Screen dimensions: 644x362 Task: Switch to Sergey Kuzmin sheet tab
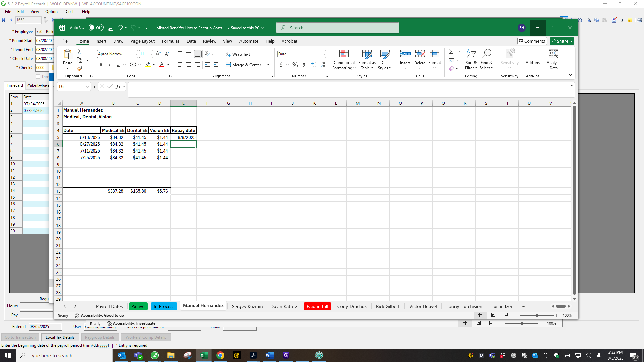click(x=247, y=306)
